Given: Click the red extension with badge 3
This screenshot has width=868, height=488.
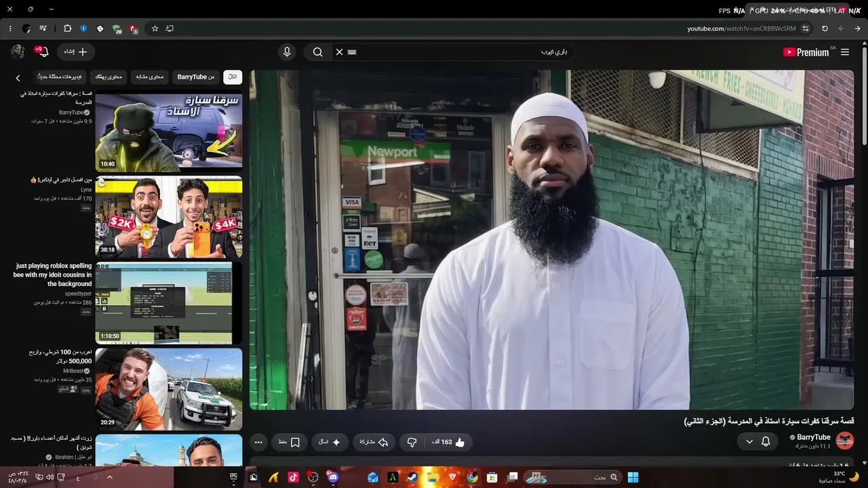Looking at the screenshot, I should [x=134, y=29].
